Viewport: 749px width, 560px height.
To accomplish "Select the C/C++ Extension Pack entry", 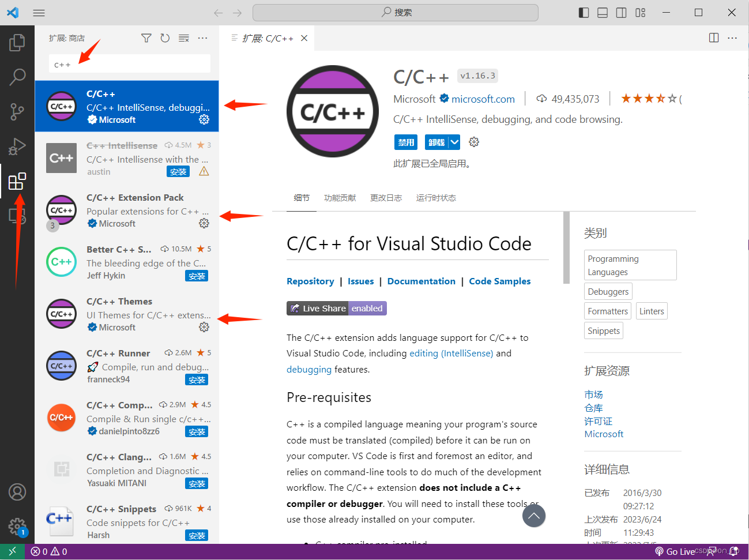I will click(x=127, y=210).
